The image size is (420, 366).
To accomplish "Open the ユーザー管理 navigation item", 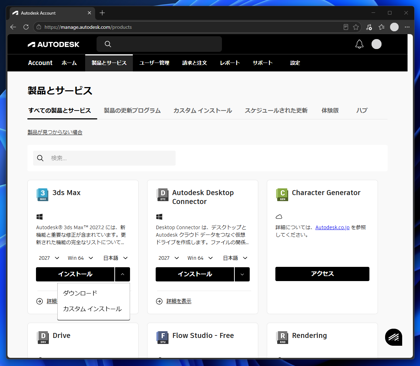I will pyautogui.click(x=154, y=63).
